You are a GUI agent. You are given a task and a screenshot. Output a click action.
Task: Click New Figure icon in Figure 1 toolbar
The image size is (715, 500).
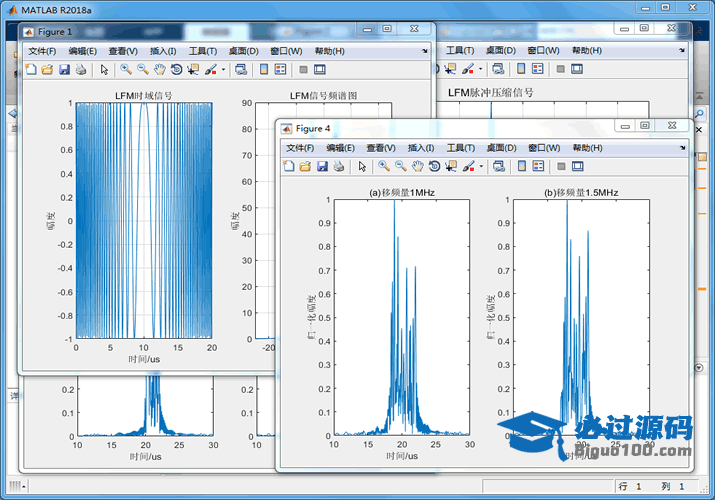pyautogui.click(x=30, y=70)
